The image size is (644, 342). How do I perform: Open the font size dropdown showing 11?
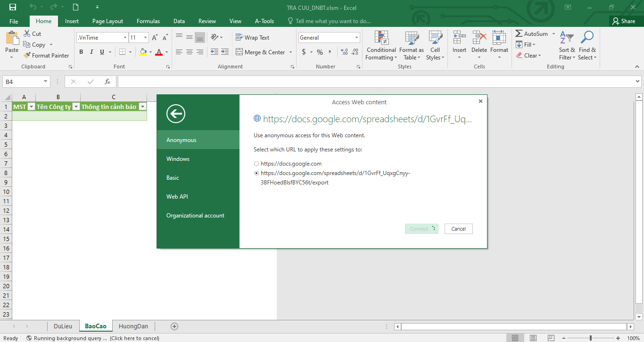(x=145, y=38)
